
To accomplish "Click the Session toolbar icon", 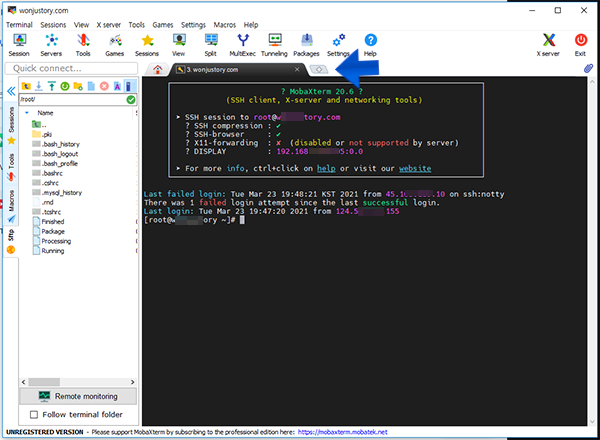I will pos(19,45).
